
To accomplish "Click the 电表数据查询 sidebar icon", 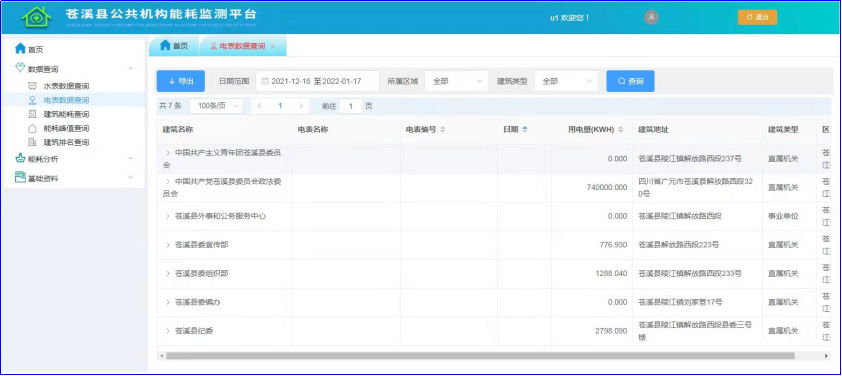I will [x=32, y=100].
